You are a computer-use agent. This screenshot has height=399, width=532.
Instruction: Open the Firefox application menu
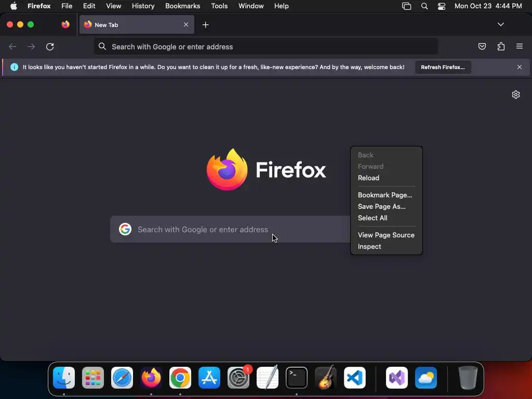pos(39,6)
